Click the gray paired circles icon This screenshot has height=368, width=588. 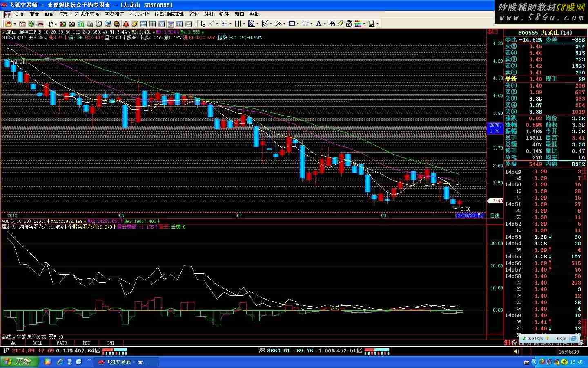click(x=71, y=24)
